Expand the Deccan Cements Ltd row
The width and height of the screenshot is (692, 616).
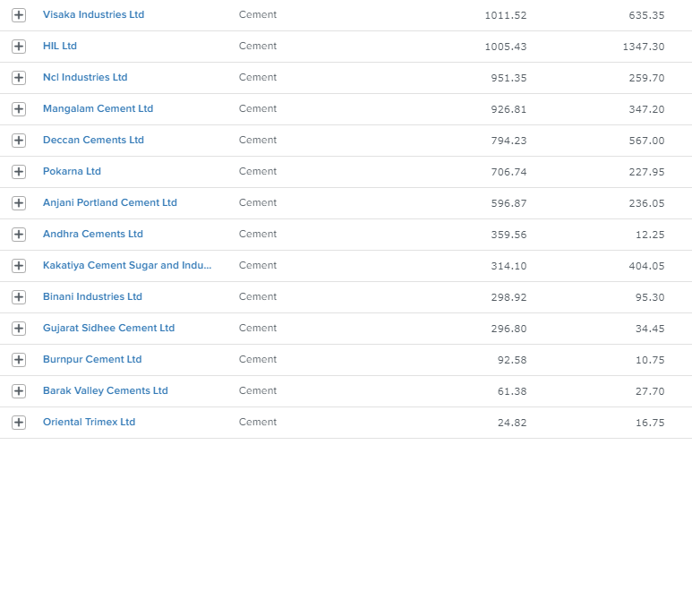pos(19,141)
